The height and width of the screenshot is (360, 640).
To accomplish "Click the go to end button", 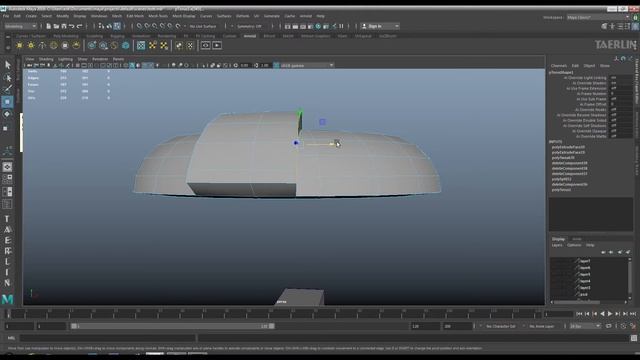I will pyautogui.click(x=633, y=314).
